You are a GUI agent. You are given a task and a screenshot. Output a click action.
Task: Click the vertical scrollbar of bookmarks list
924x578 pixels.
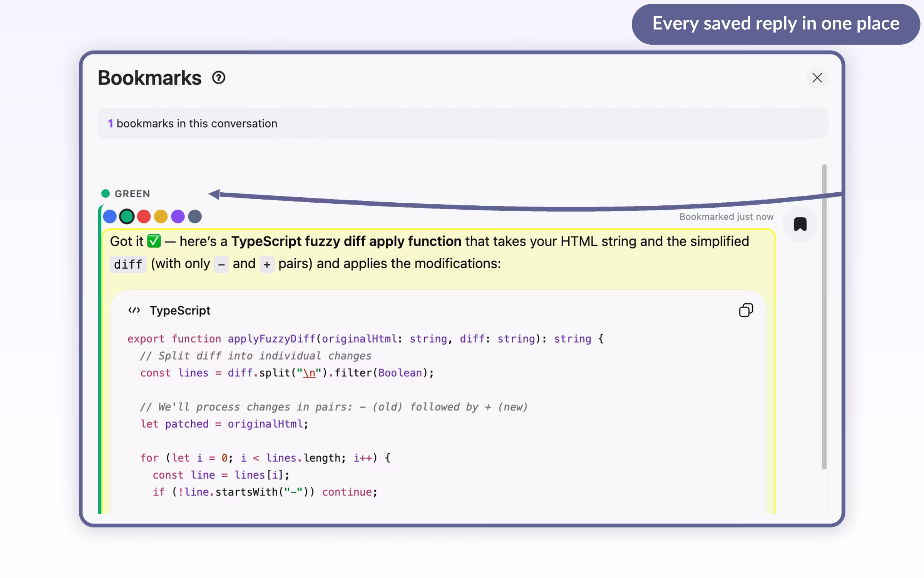pyautogui.click(x=824, y=316)
